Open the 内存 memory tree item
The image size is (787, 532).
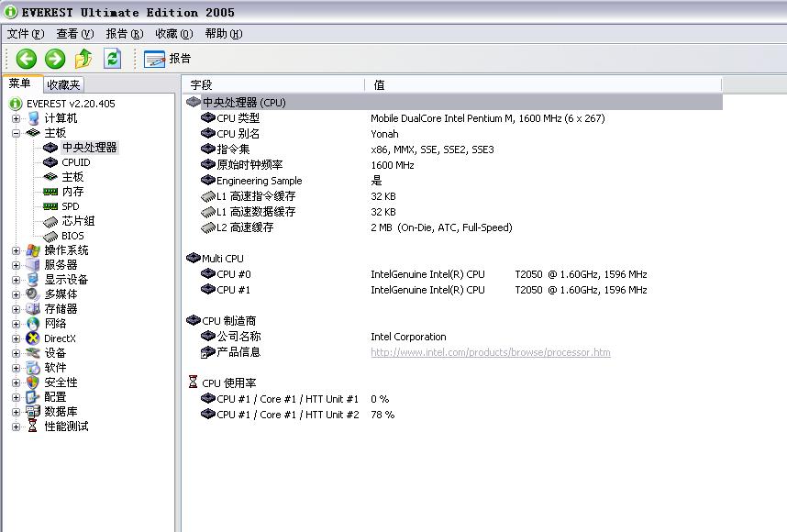tap(72, 192)
